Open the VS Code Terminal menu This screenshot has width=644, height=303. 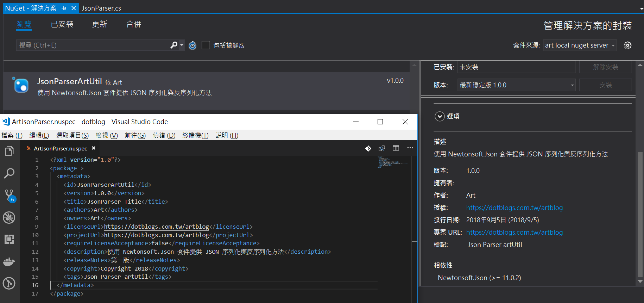(195, 135)
